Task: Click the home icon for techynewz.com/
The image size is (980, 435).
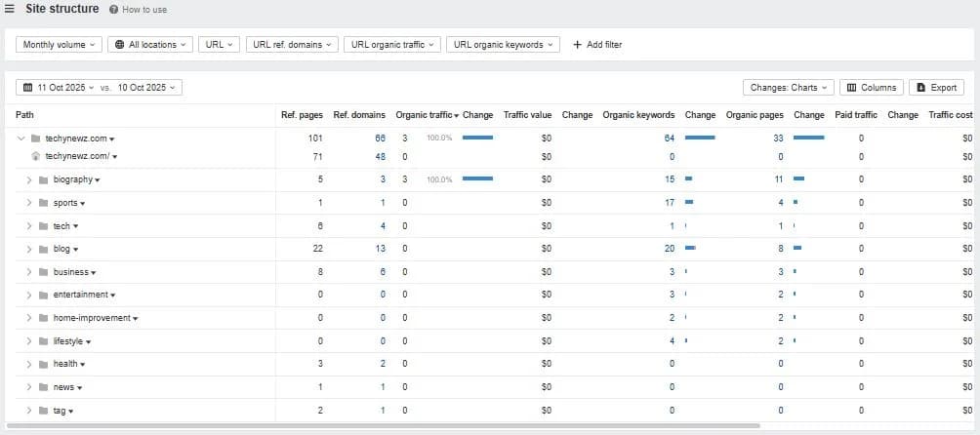Action: (x=35, y=156)
